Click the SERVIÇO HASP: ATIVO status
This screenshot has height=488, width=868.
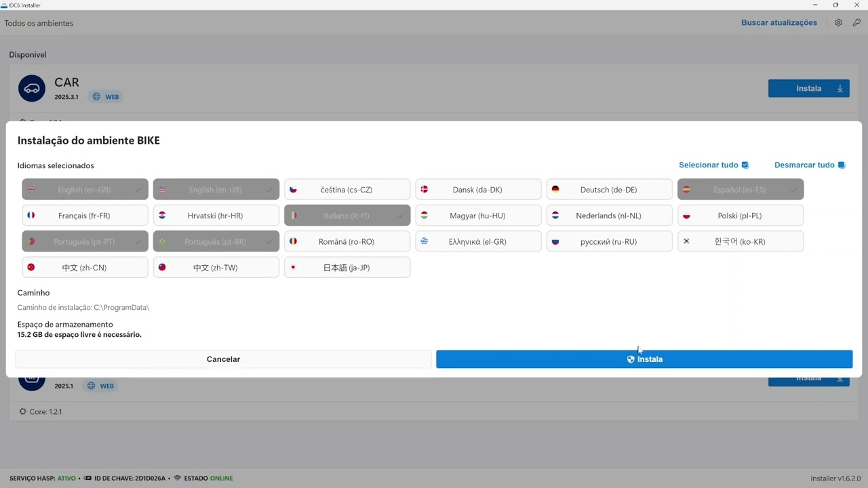click(x=43, y=479)
